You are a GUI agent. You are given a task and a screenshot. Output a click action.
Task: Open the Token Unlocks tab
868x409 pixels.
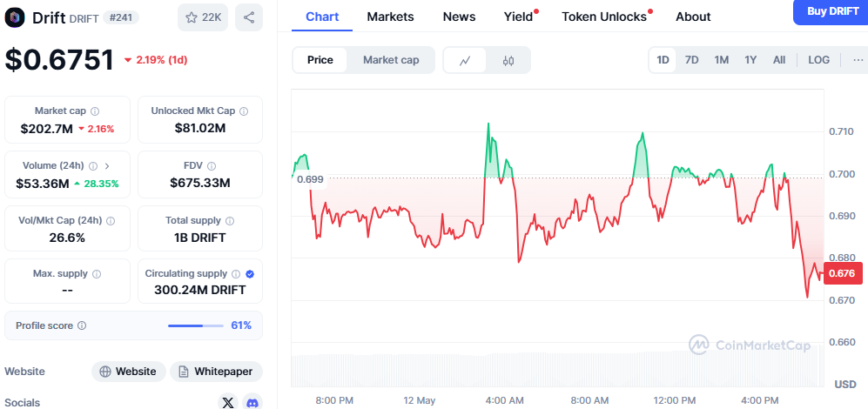click(x=606, y=17)
